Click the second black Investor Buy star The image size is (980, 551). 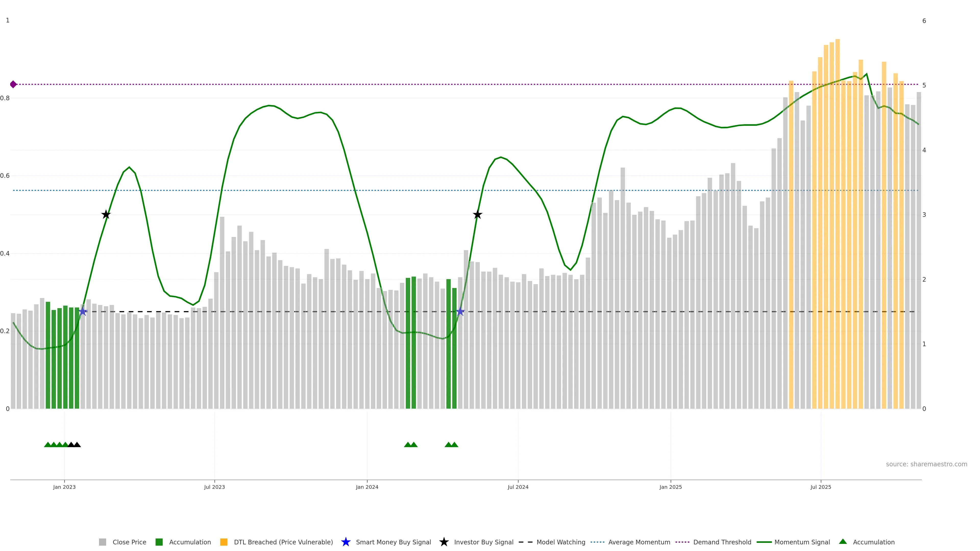pyautogui.click(x=477, y=215)
